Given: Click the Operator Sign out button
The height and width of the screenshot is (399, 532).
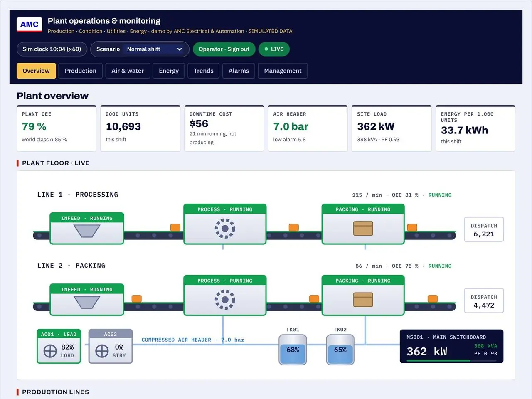Looking at the screenshot, I should (x=224, y=49).
